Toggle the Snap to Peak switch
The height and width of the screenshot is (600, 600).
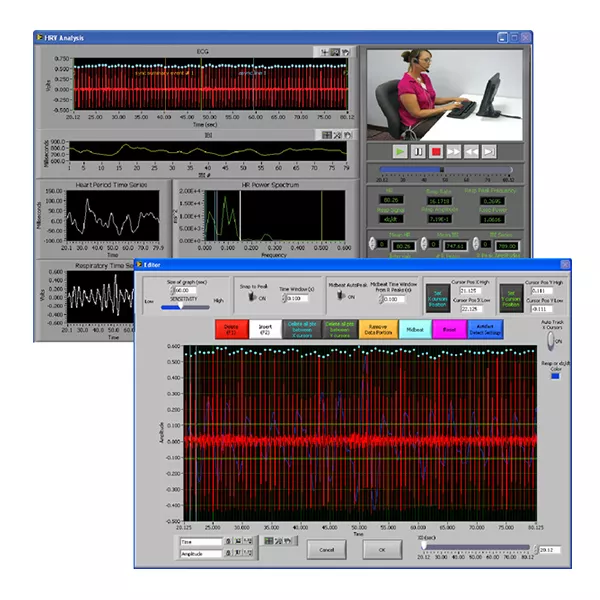[252, 297]
